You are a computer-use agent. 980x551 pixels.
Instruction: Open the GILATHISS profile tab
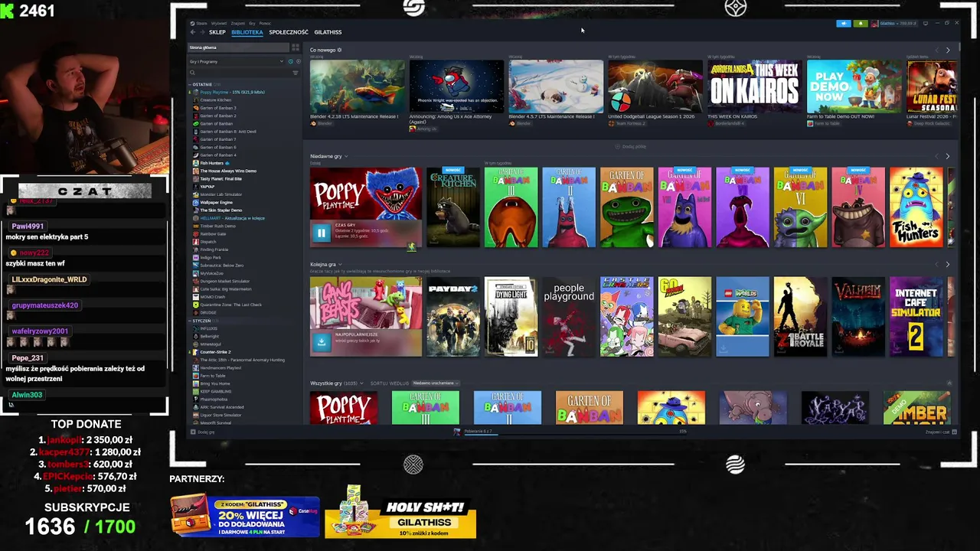pyautogui.click(x=328, y=32)
